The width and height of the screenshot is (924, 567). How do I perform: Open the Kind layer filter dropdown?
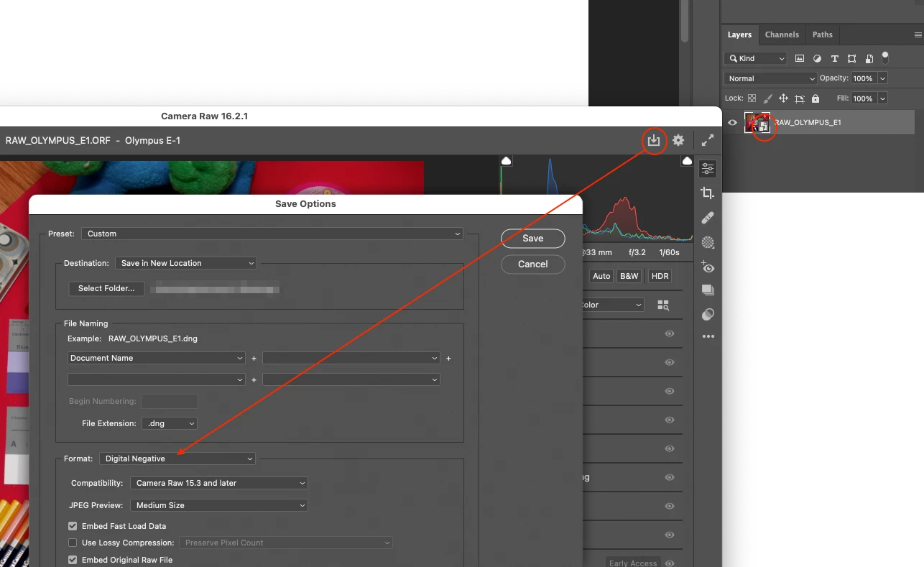[755, 58]
